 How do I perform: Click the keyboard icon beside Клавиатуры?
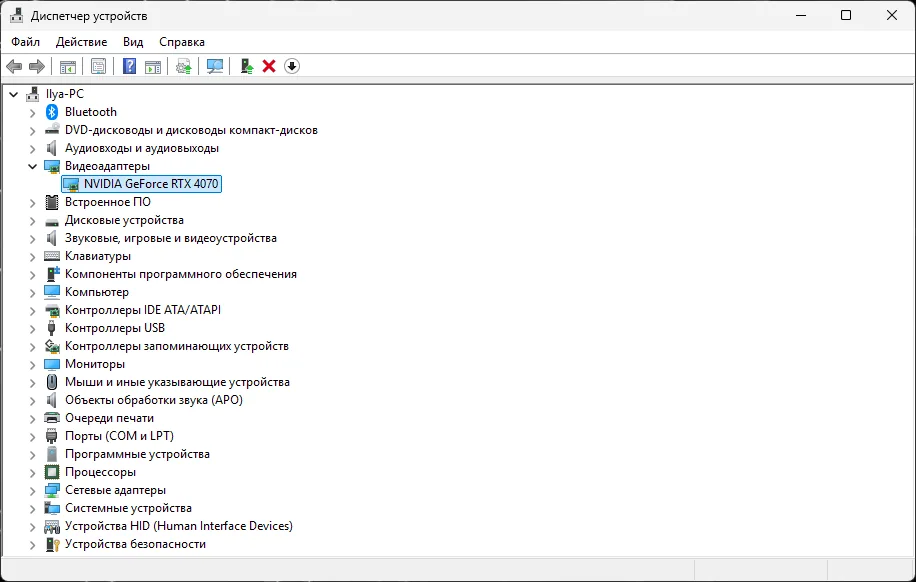point(52,256)
